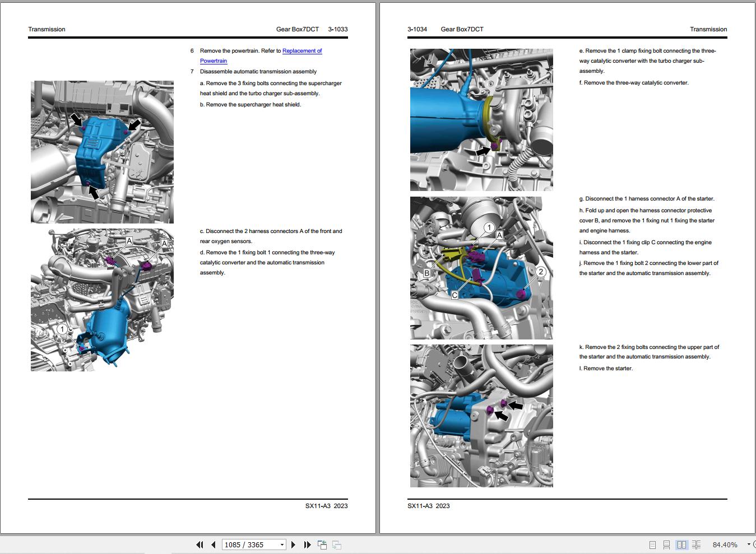The image size is (756, 554).
Task: Jump to the first page of the document
Action: [x=200, y=544]
